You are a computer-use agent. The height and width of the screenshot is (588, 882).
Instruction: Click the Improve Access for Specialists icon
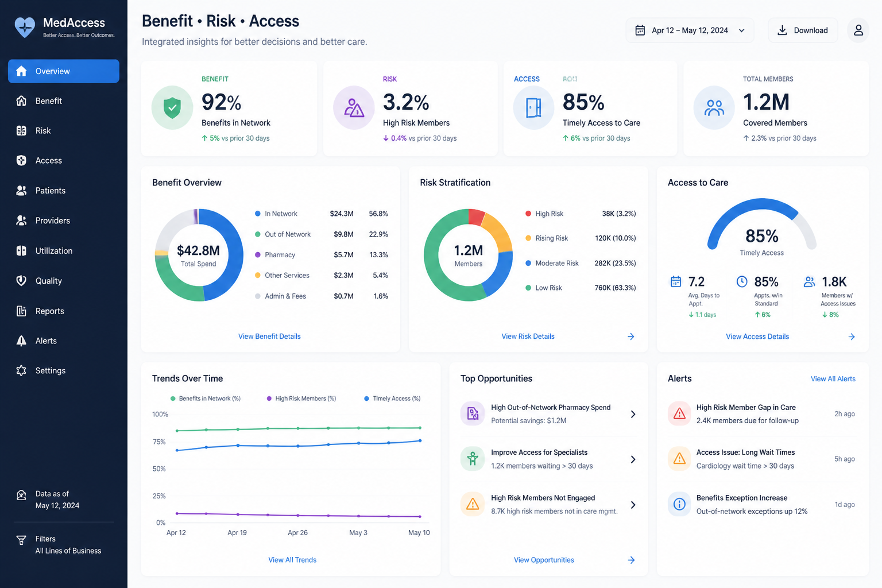tap(473, 459)
